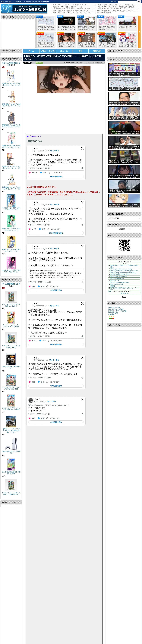Click the QR code image
Screen dimensions: 142x644
pyautogui.click(x=124, y=245)
